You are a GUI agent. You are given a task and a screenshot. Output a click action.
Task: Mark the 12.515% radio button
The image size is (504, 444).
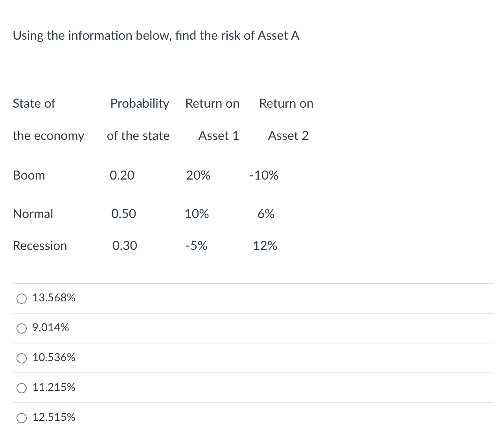click(x=22, y=418)
